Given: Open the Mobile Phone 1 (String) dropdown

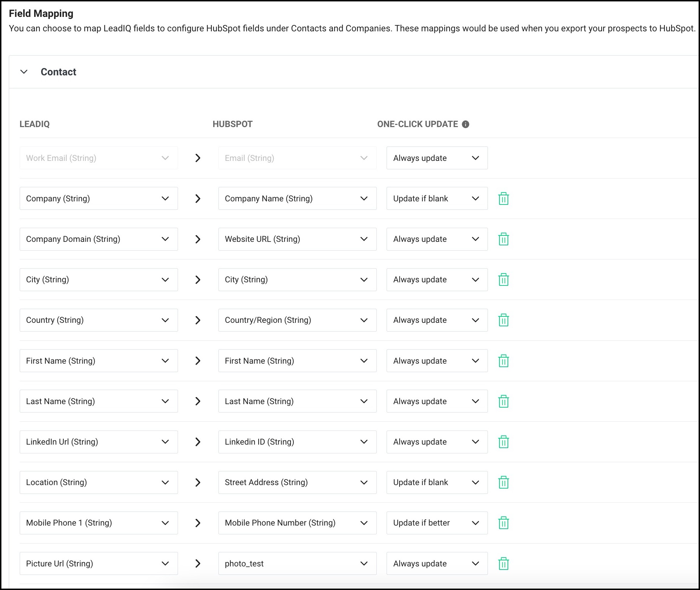Looking at the screenshot, I should click(x=99, y=523).
